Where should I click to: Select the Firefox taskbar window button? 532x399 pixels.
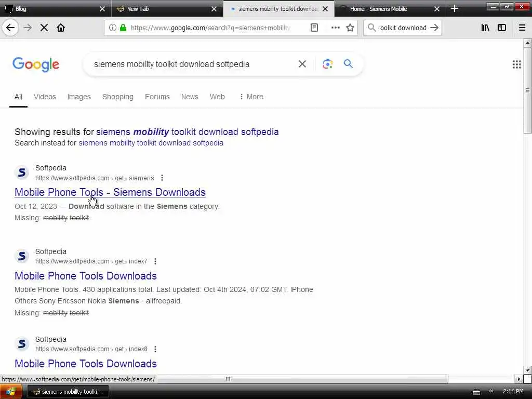click(x=68, y=392)
